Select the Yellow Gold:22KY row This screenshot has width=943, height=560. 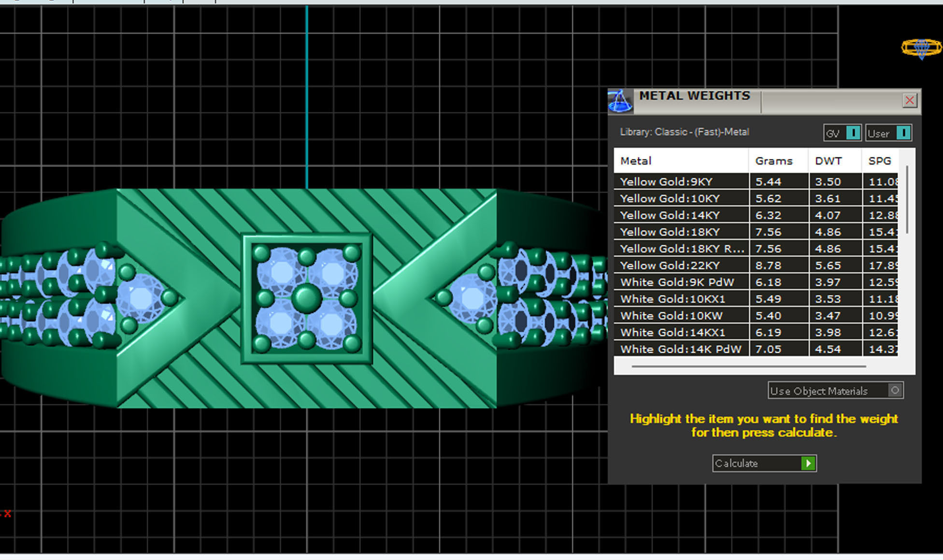(x=670, y=266)
